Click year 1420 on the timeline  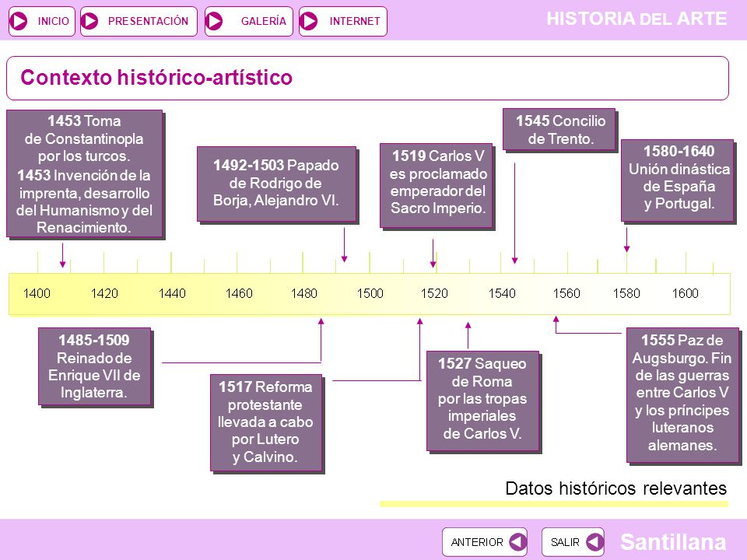(x=104, y=293)
